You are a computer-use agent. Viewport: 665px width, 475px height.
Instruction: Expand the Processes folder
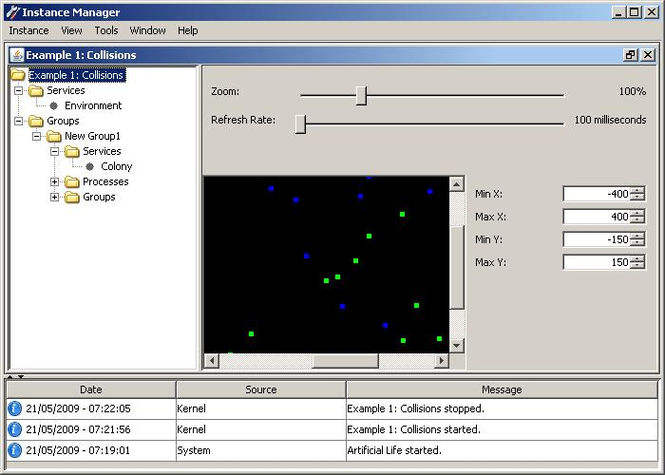click(54, 182)
